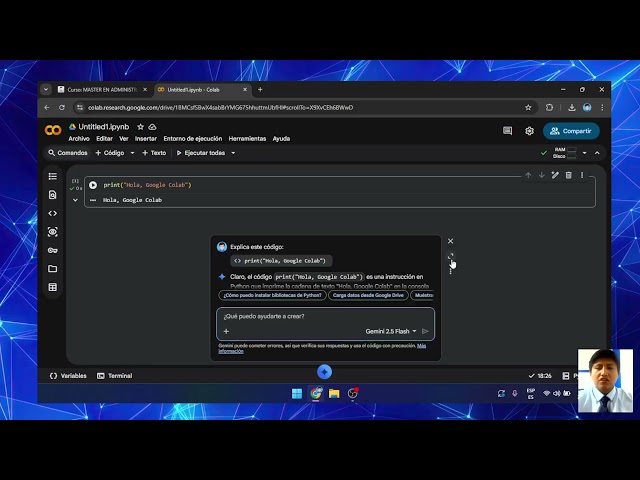Open the Insertar menu
Image resolution: width=640 pixels, height=480 pixels.
tap(146, 139)
